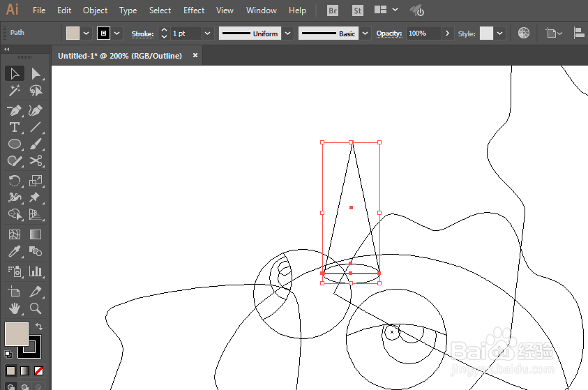Open stroke weight dropdown
Screen dimensions: 588x390
pos(207,33)
